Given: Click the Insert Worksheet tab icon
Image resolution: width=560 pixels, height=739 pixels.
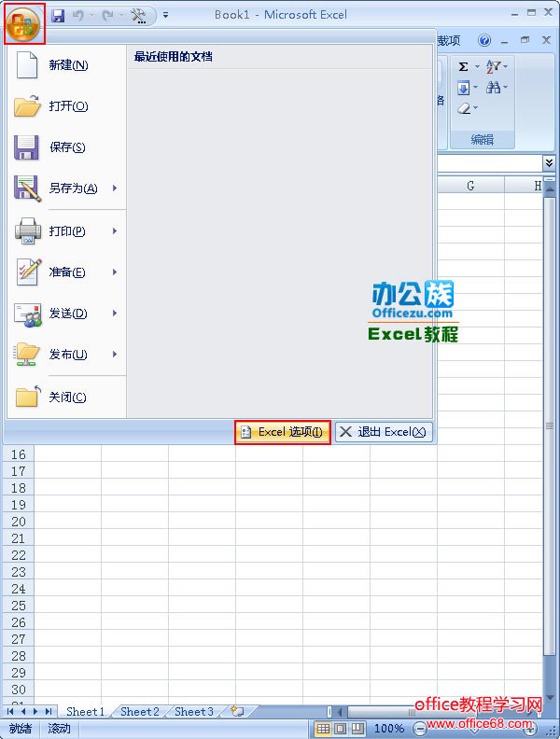Looking at the screenshot, I should pyautogui.click(x=238, y=712).
